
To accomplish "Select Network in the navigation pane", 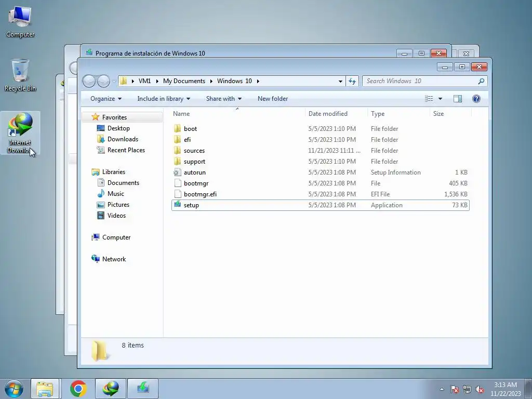I will click(114, 259).
